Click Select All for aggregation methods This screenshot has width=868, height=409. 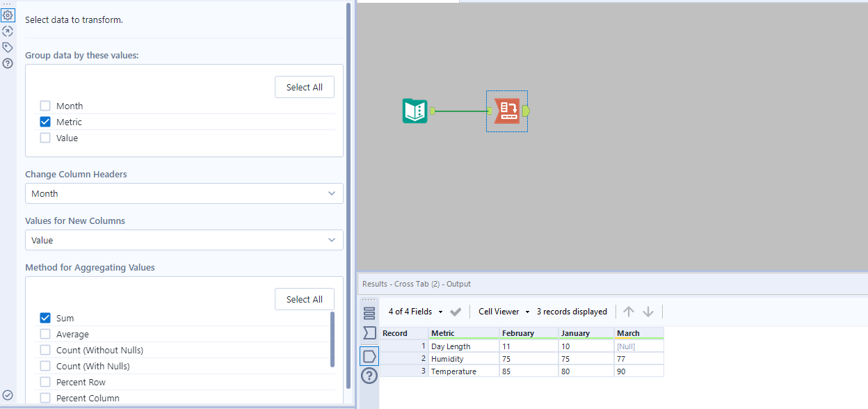pyautogui.click(x=304, y=299)
